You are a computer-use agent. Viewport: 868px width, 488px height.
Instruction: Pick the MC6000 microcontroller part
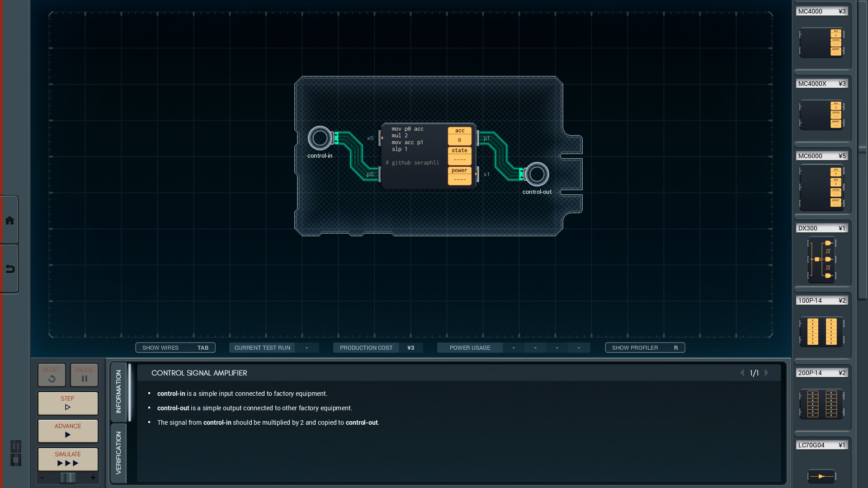(x=821, y=188)
